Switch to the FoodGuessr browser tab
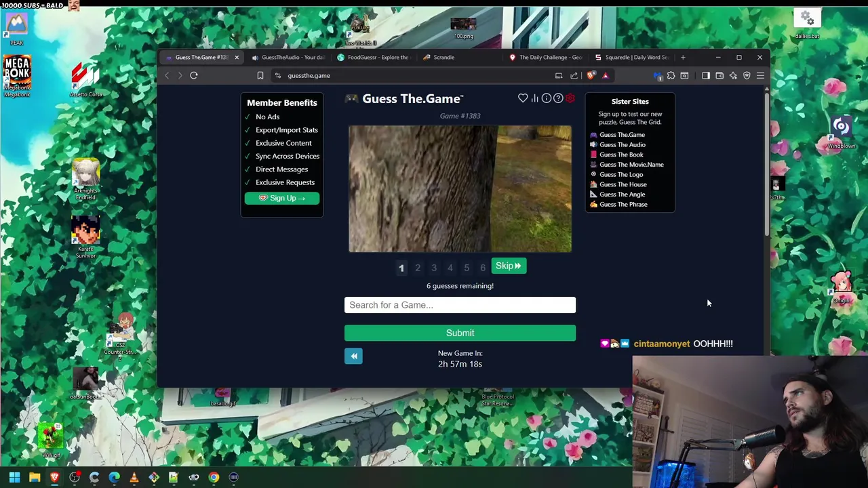The width and height of the screenshot is (868, 488). coord(374,57)
